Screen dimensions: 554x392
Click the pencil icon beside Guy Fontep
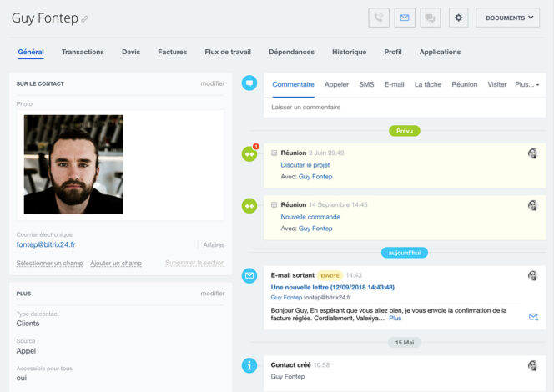[84, 19]
